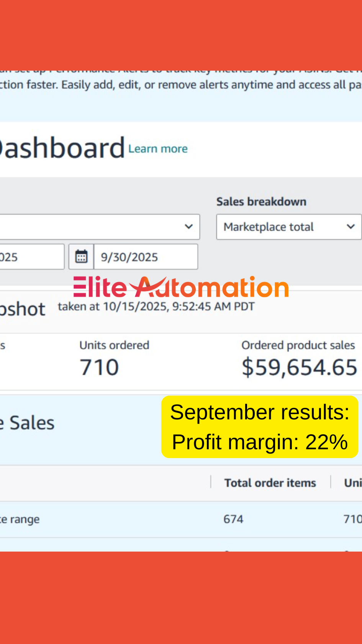Click the 710 cell in the table row

click(x=352, y=519)
